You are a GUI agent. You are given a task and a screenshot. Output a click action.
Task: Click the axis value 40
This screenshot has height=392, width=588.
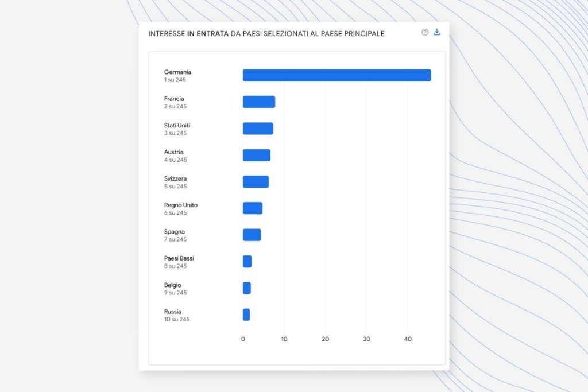click(408, 339)
